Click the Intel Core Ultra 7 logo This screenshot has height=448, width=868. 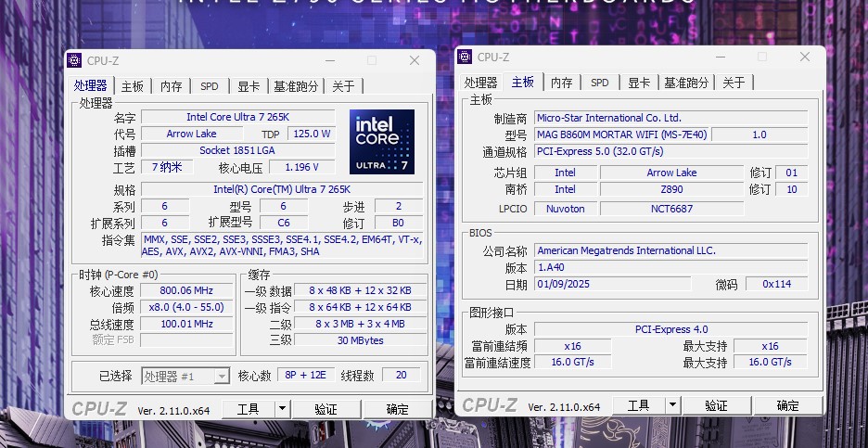click(382, 142)
